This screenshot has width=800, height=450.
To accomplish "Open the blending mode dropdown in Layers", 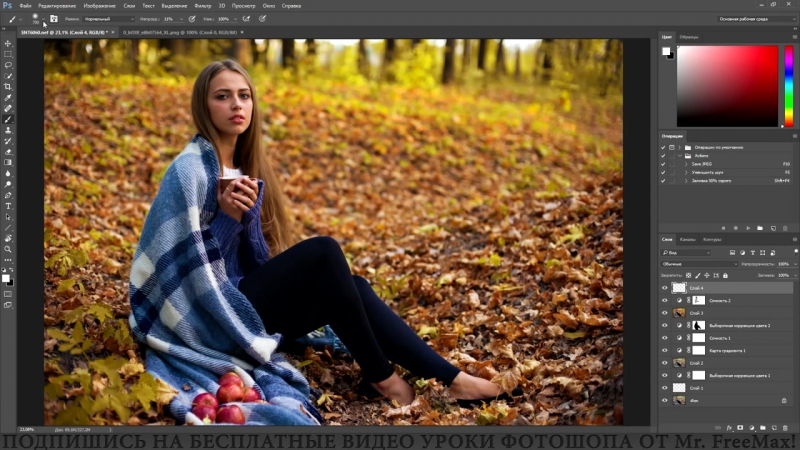I will (699, 264).
